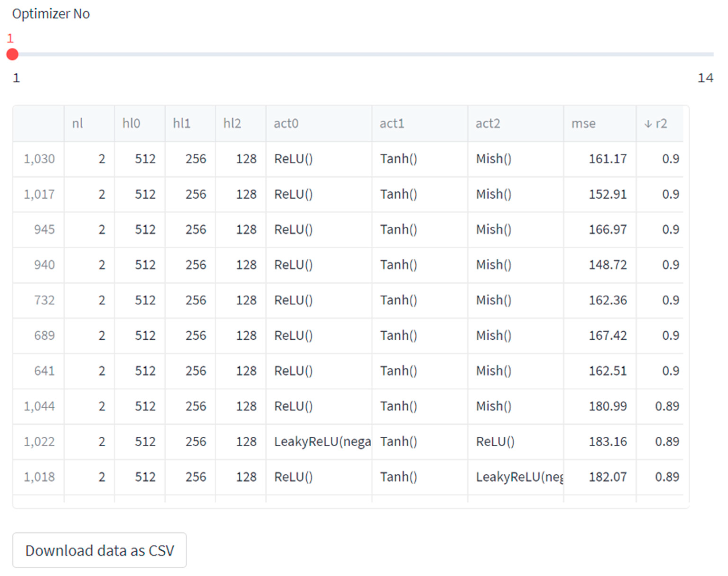Viewport: 728px width, 576px height.
Task: Select row index 1,030 cell
Action: pyautogui.click(x=39, y=159)
